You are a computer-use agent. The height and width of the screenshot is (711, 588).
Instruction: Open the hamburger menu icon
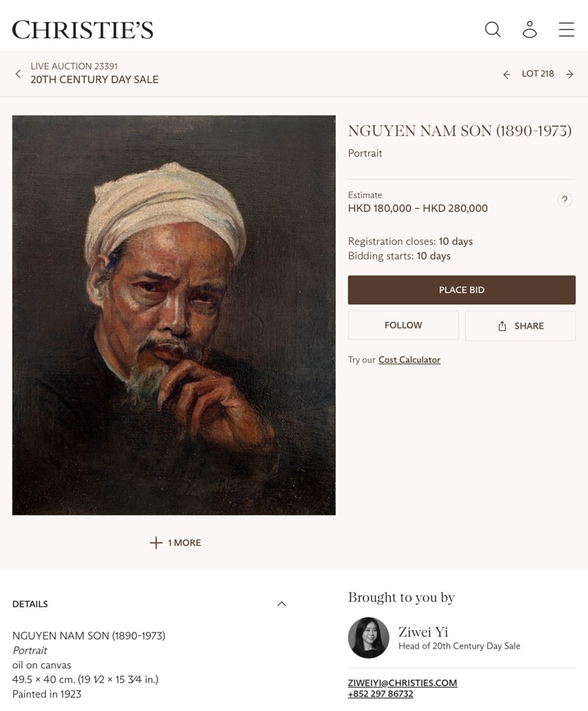566,29
